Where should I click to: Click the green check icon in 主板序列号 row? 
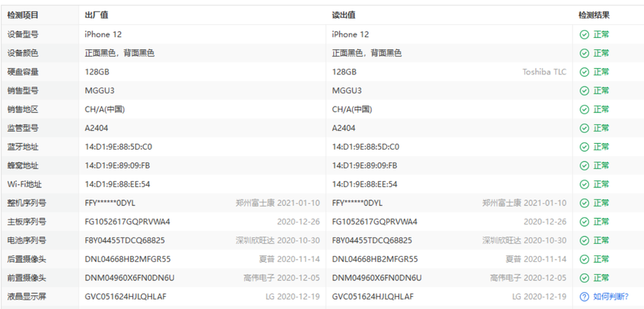(x=584, y=222)
